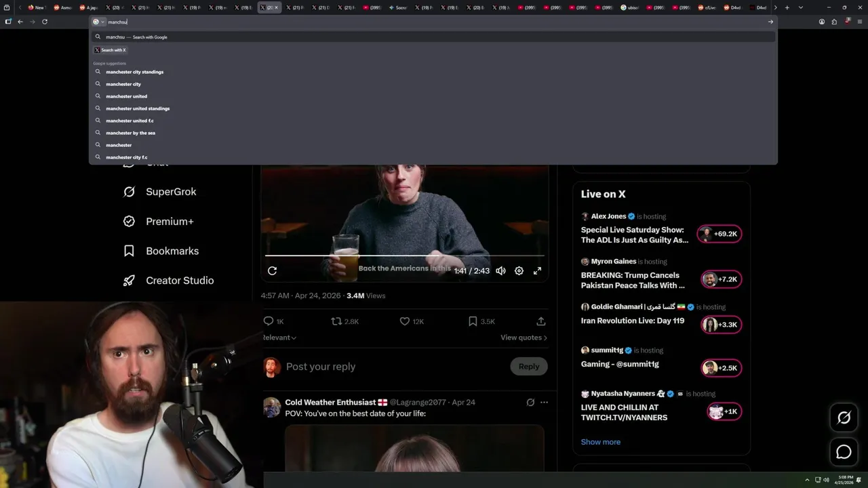Open taskbar volume control
The height and width of the screenshot is (488, 868).
point(826,480)
